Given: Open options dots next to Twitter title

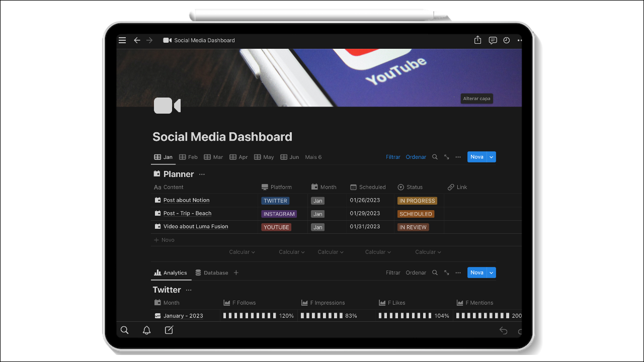Looking at the screenshot, I should pyautogui.click(x=189, y=290).
